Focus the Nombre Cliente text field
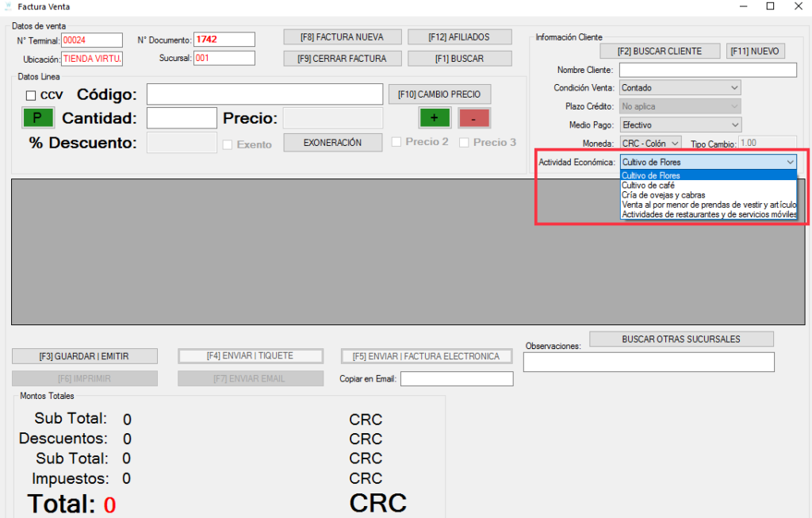This screenshot has height=518, width=812. tap(707, 70)
